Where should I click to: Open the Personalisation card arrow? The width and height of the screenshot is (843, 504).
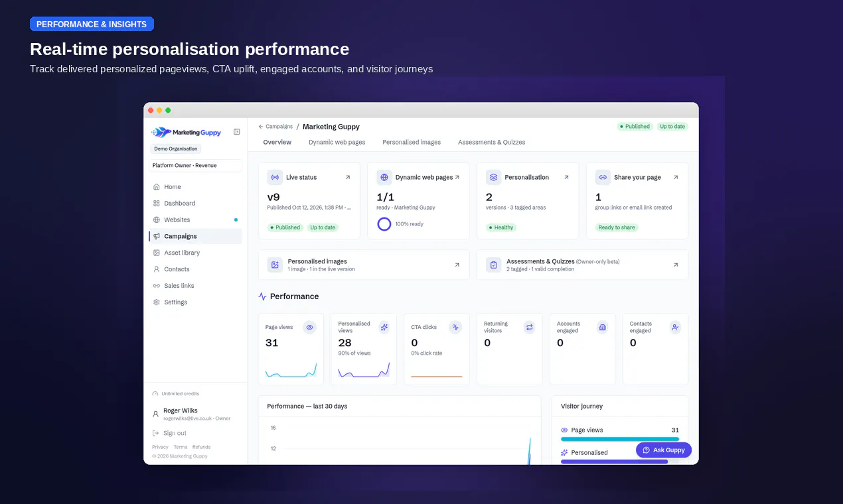[x=566, y=177]
